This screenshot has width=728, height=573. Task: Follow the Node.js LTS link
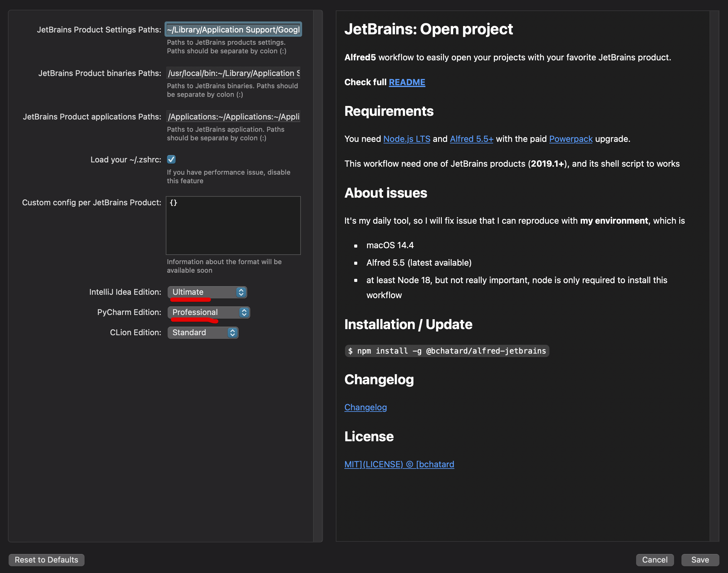[x=406, y=139]
